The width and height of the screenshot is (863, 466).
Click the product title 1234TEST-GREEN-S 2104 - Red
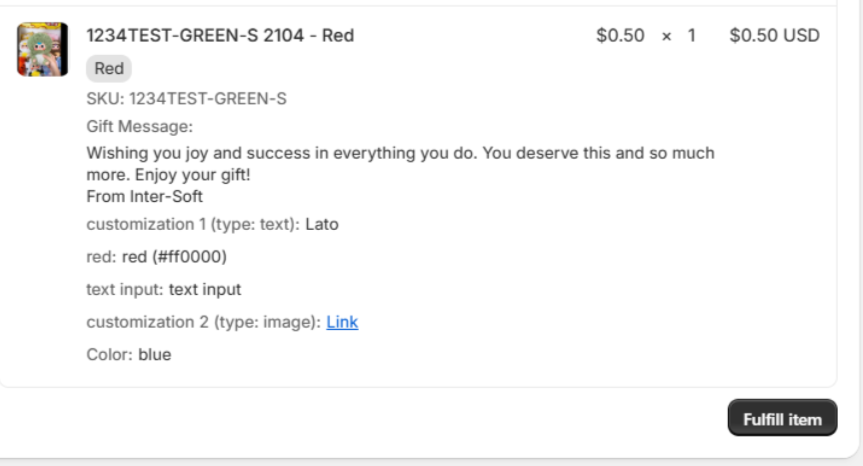click(x=220, y=36)
